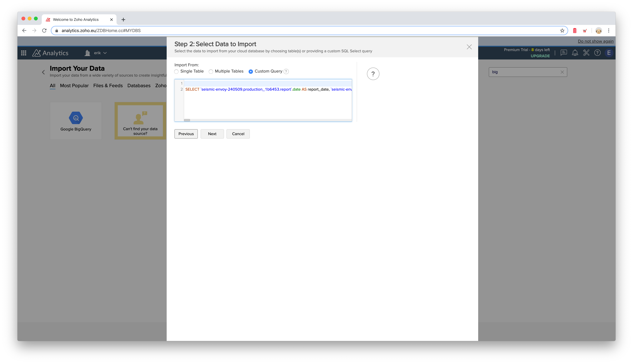Click the Previous button
Viewport: 633px width, 364px height.
(186, 134)
